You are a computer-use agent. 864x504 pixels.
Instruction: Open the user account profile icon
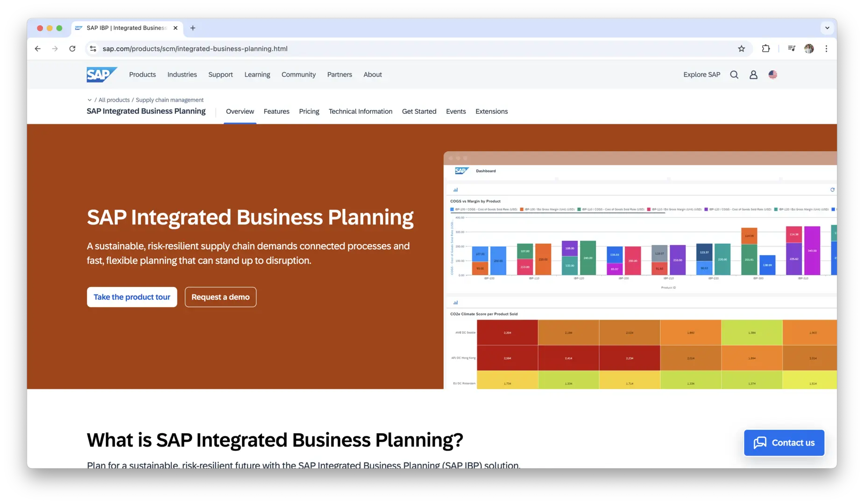[753, 75]
